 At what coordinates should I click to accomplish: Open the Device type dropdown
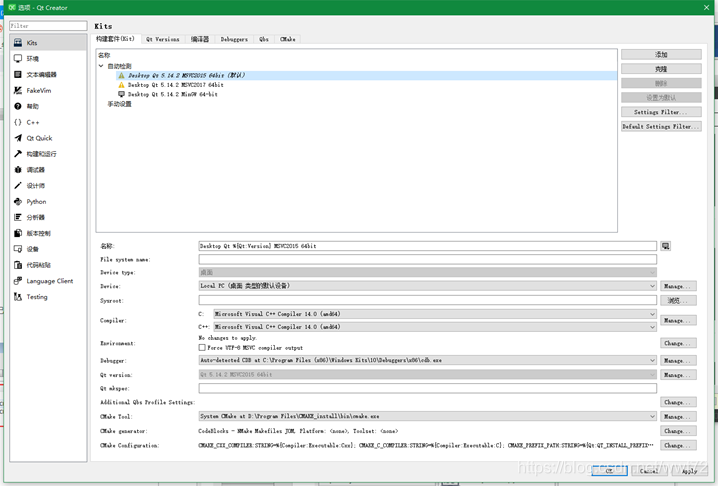[x=427, y=272]
